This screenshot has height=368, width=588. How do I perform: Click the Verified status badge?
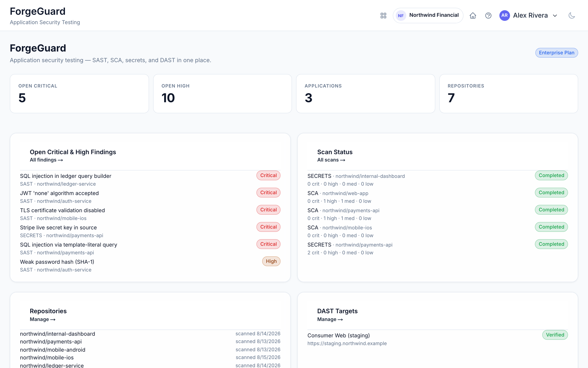click(x=555, y=335)
